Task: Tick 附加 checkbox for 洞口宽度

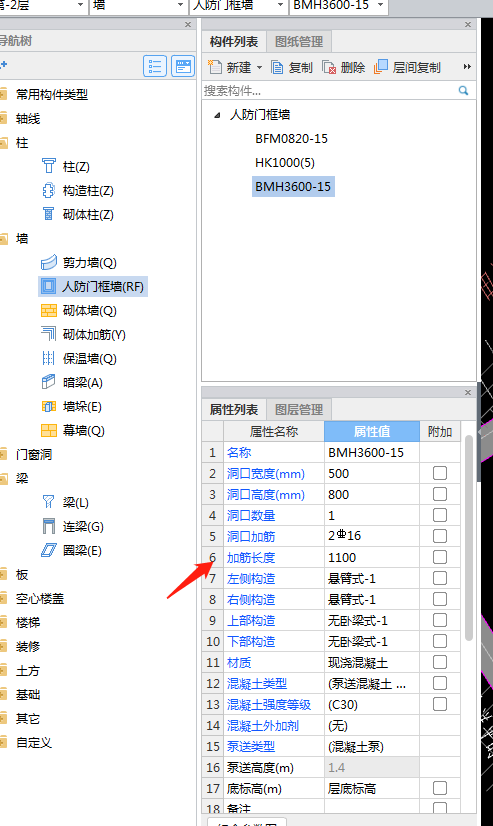Action: point(440,473)
